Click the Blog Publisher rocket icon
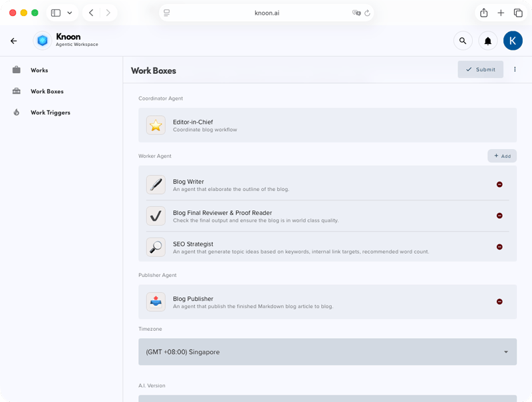The image size is (532, 402). [x=155, y=301]
